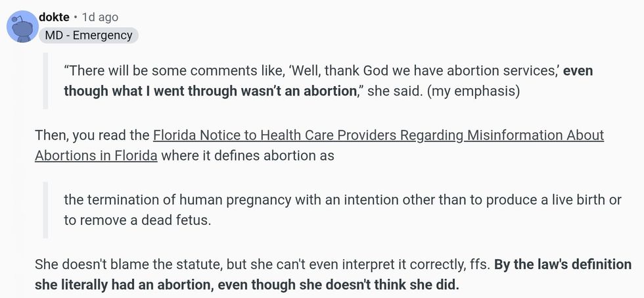Open the dokte username profile
The height and width of the screenshot is (298, 644).
click(55, 17)
